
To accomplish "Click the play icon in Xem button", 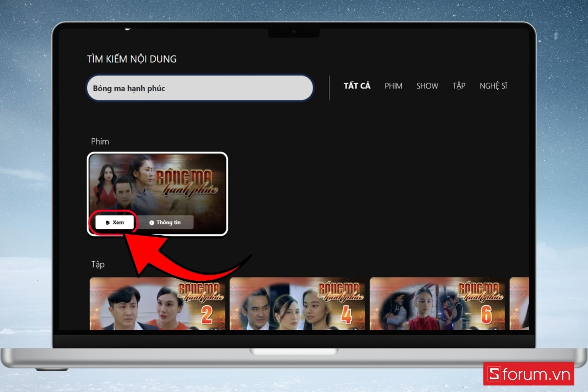I will point(108,222).
